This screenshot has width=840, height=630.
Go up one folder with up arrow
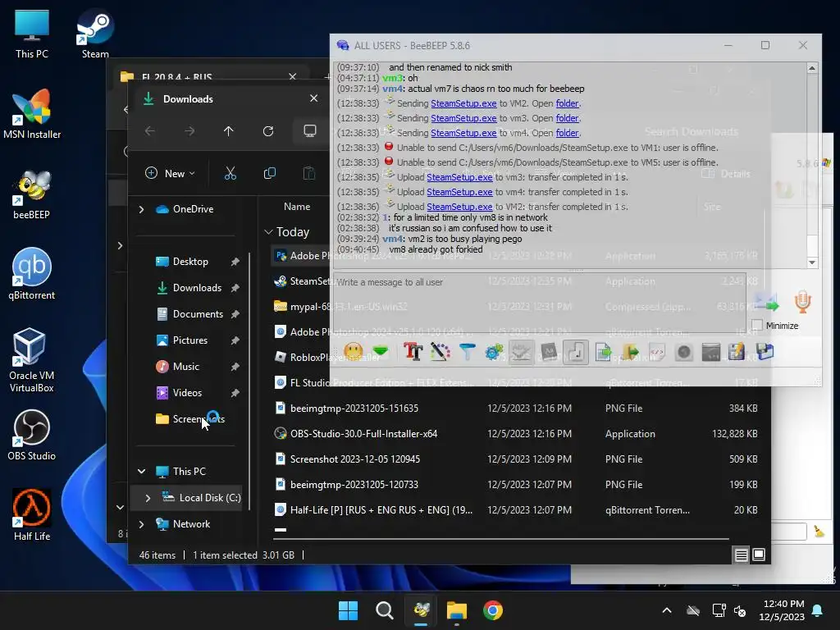point(229,131)
